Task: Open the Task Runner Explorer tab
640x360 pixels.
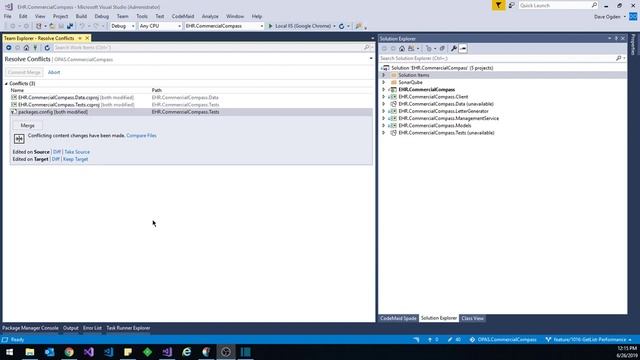Action: tap(128, 328)
